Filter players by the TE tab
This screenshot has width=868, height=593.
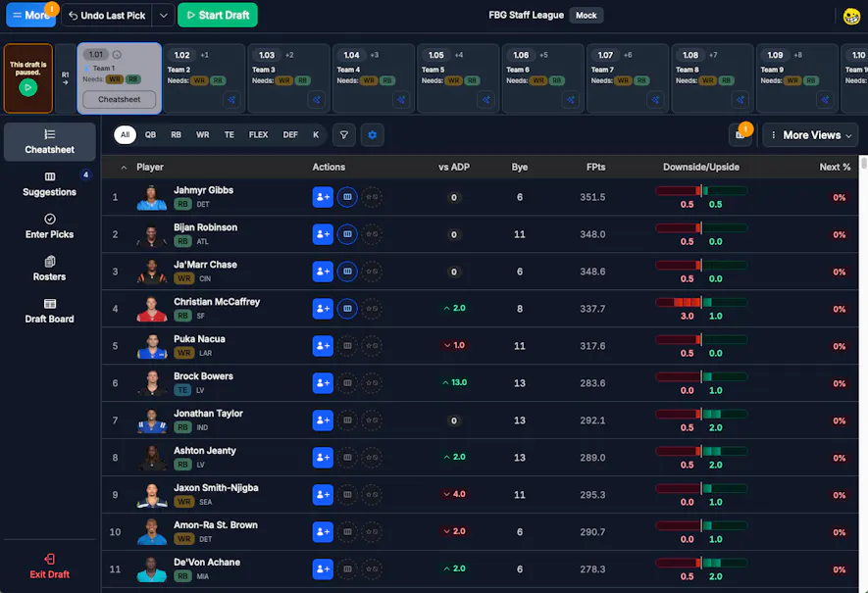(230, 135)
